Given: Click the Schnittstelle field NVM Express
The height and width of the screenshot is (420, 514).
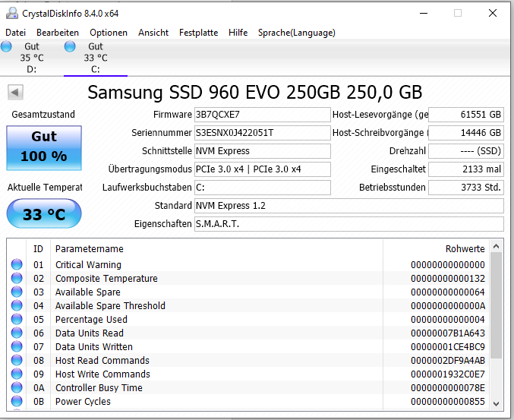Looking at the screenshot, I should [x=262, y=151].
